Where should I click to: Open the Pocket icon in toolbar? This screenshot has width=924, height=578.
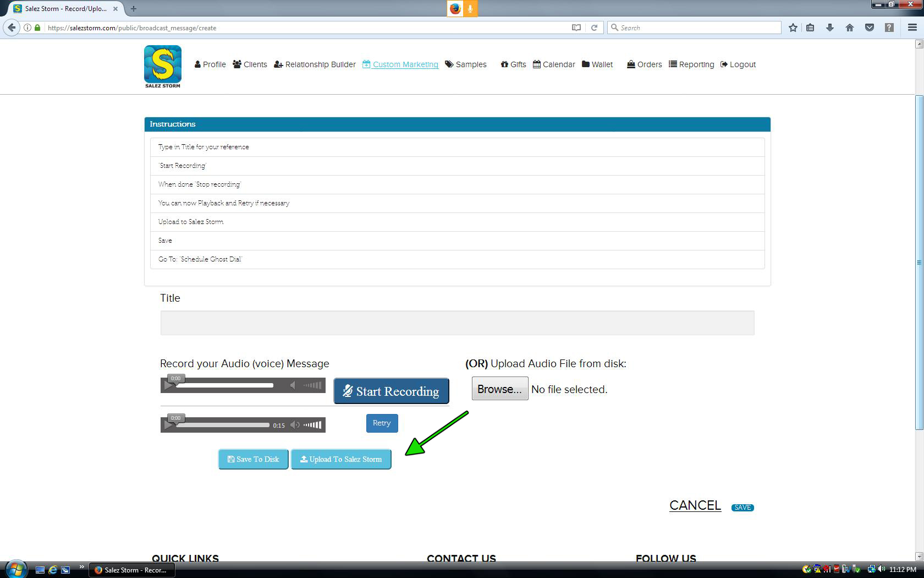[x=870, y=28]
